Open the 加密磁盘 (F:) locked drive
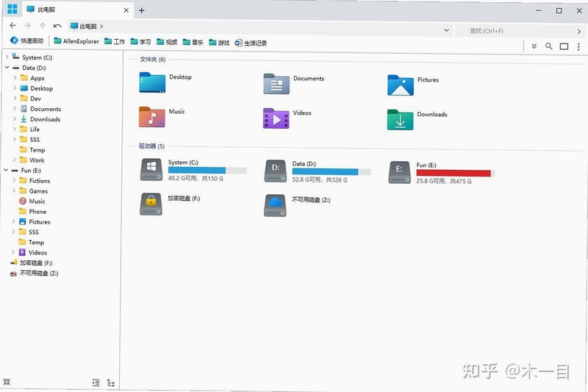The height and width of the screenshot is (392, 588). pos(151,204)
